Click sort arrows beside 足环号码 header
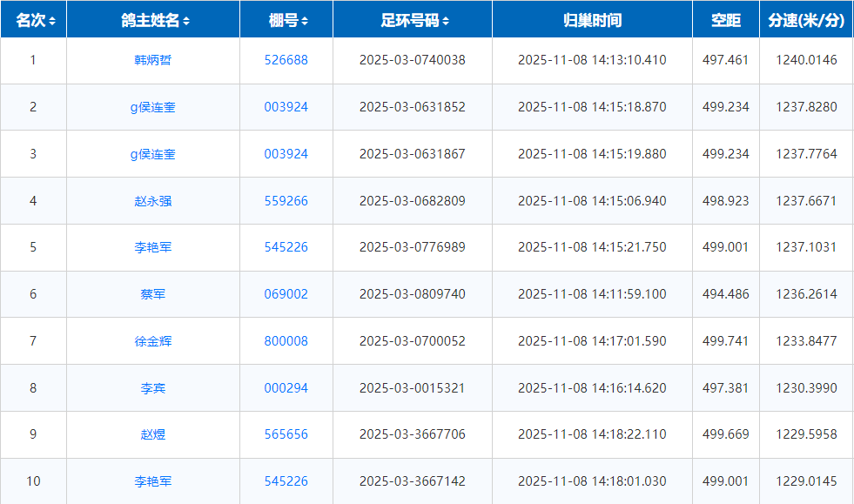Image resolution: width=854 pixels, height=504 pixels. (x=446, y=21)
